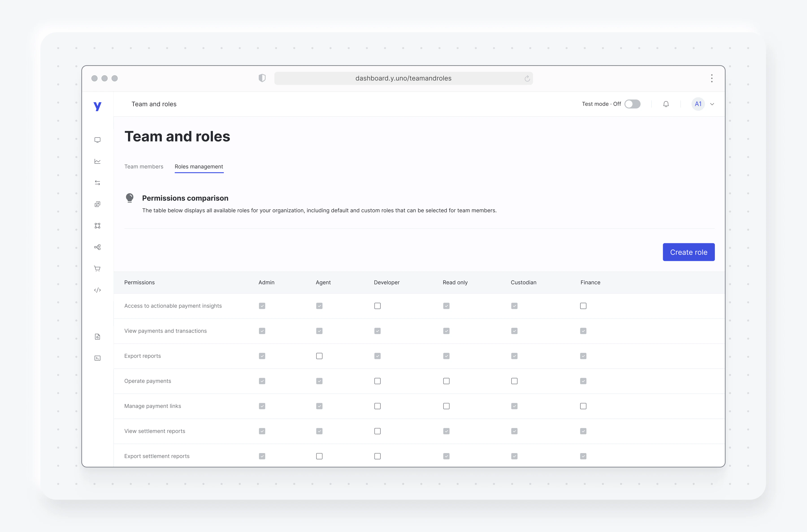The image size is (807, 532).
Task: Click the code brackets developer icon
Action: click(x=97, y=290)
